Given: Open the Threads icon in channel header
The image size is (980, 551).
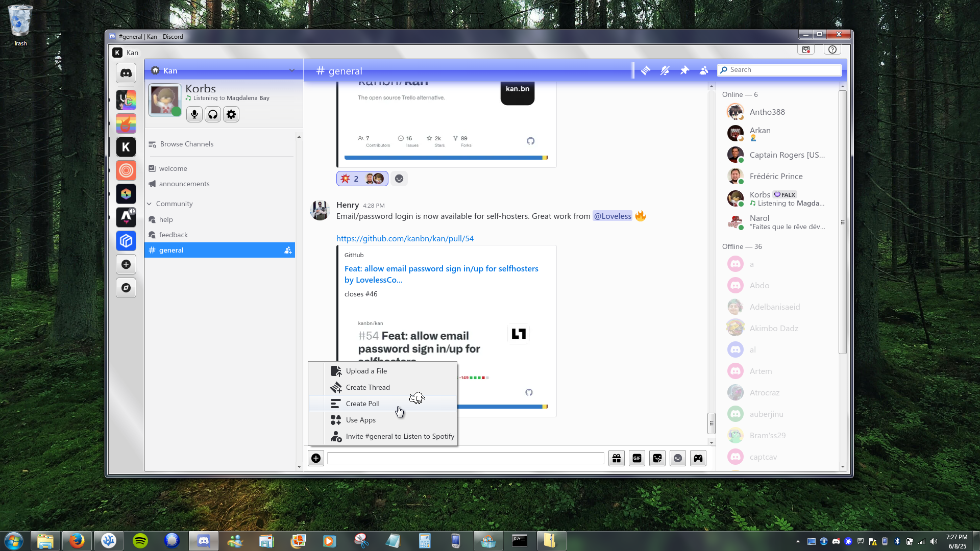Looking at the screenshot, I should (x=646, y=71).
